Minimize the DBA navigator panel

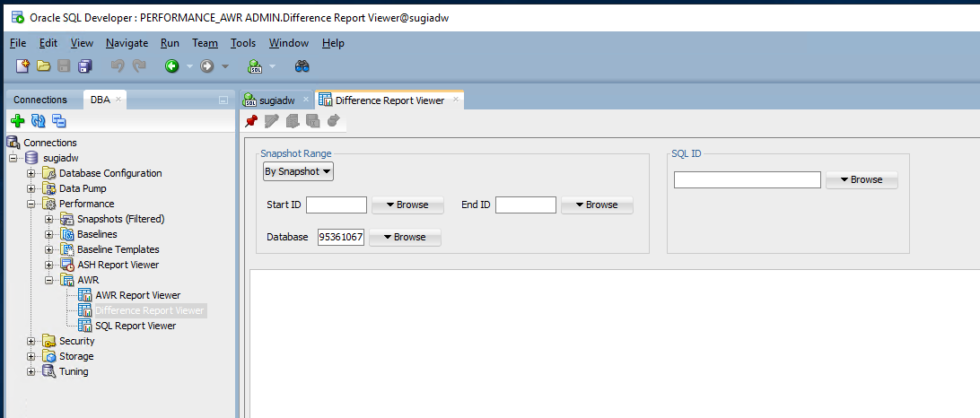223,100
